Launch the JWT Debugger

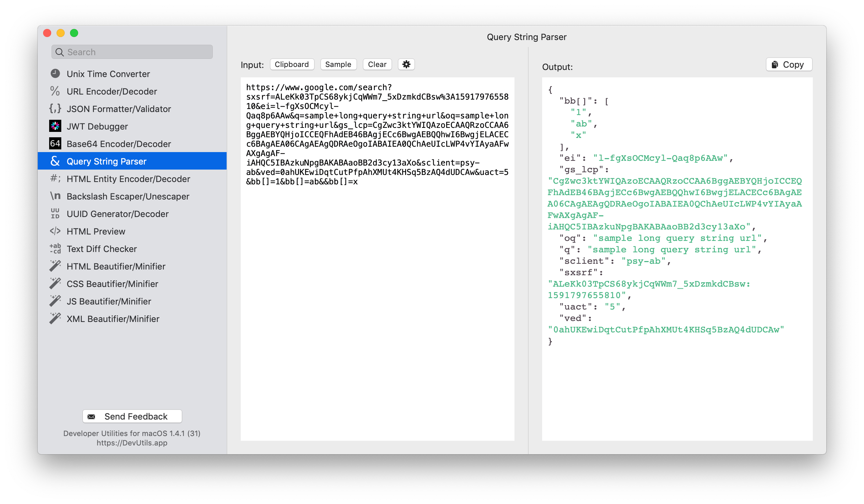point(97,126)
